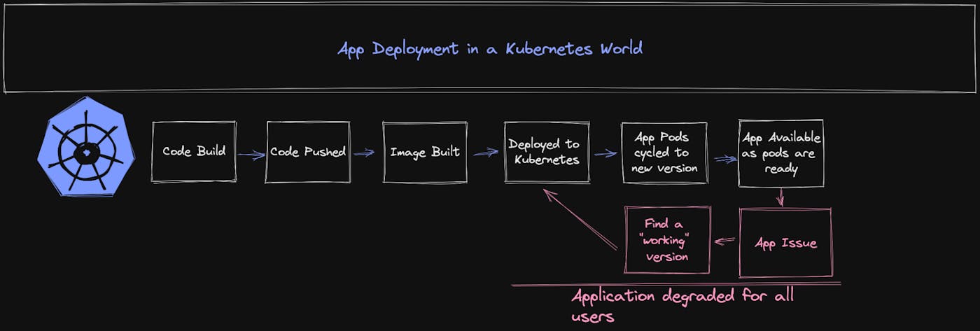Select the pink Find a "working" version box
Viewport: 980px width, 331px height.
click(x=668, y=240)
